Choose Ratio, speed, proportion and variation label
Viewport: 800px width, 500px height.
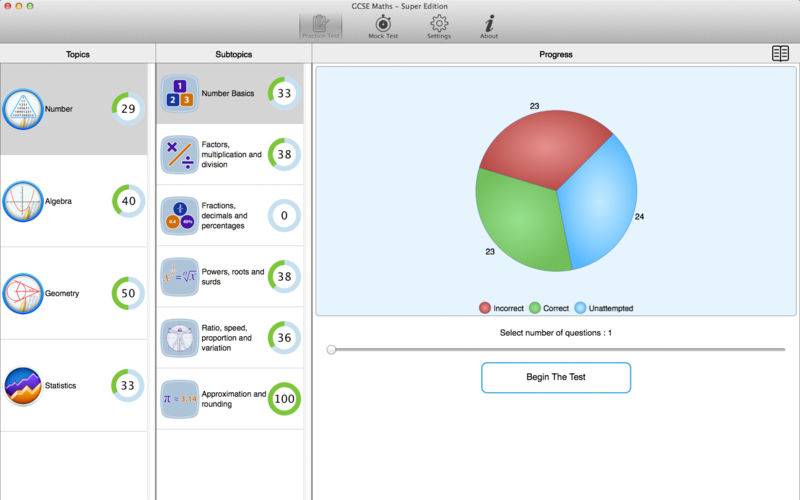tap(227, 338)
